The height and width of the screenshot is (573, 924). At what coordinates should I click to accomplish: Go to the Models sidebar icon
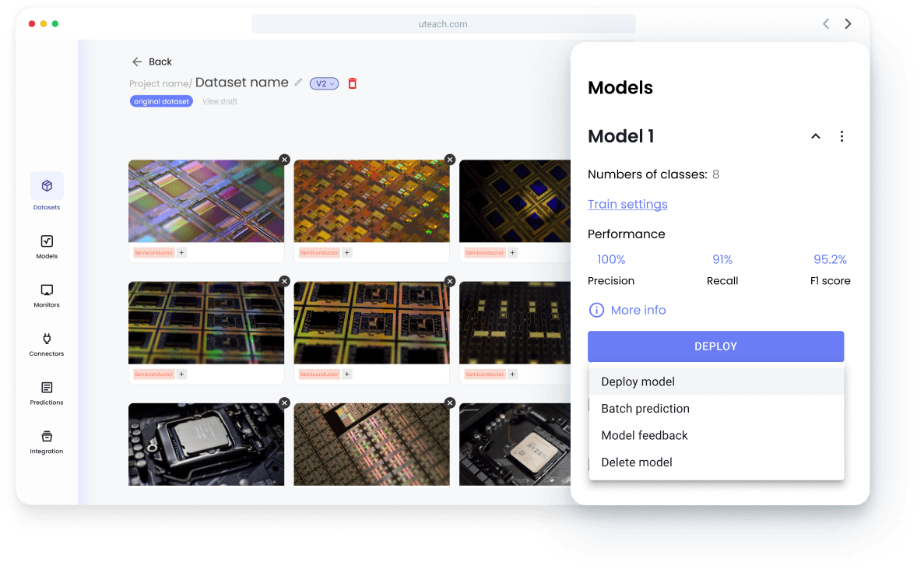(47, 242)
